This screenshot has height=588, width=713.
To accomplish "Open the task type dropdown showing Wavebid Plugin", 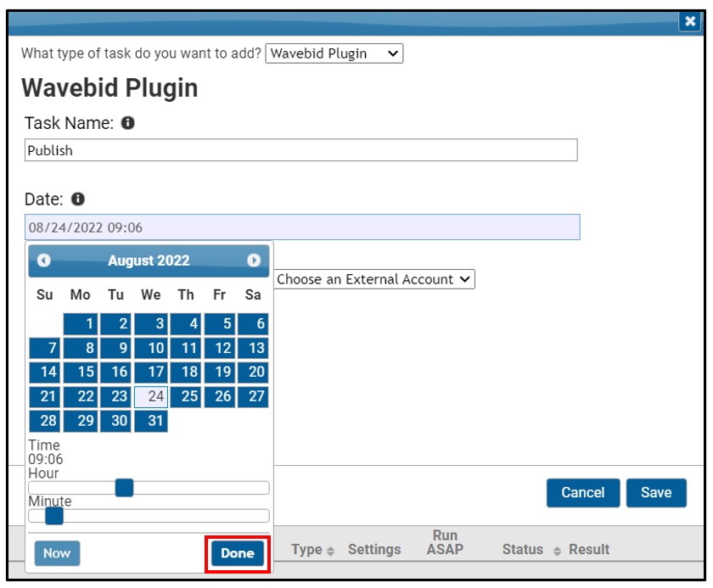I will pyautogui.click(x=334, y=53).
